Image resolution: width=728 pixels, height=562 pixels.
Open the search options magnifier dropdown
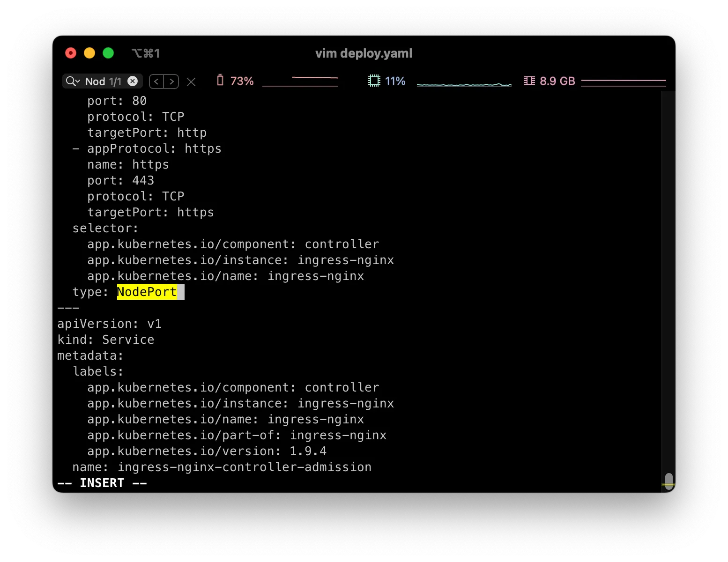[x=73, y=81]
